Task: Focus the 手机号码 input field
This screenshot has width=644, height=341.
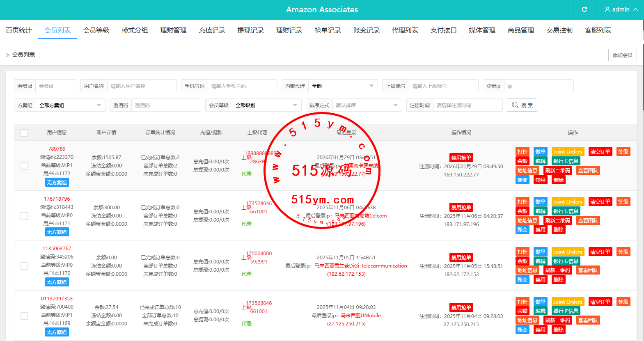Action: tap(242, 86)
